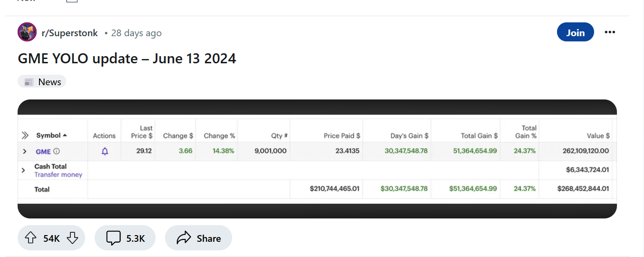
Task: Select the 3.66 change value cell
Action: pyautogui.click(x=185, y=151)
